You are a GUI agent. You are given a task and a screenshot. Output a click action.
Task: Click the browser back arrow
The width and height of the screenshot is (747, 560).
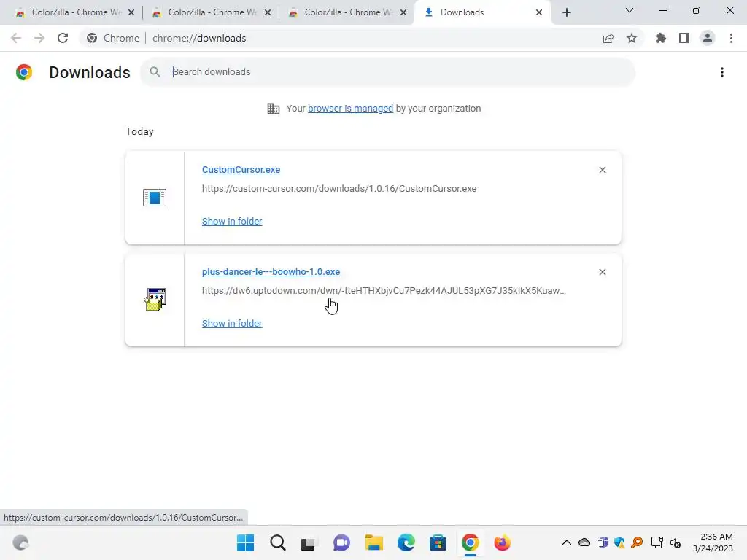pos(16,38)
